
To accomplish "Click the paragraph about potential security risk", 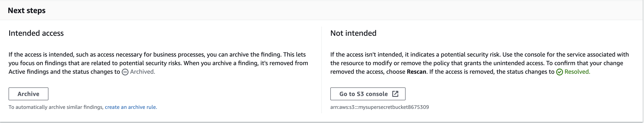I will tap(479, 63).
